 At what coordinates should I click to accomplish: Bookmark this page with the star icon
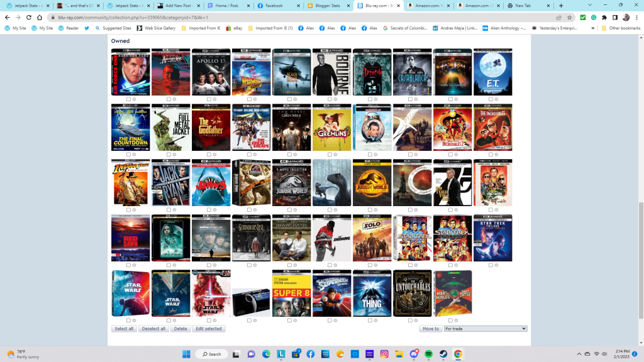click(x=569, y=18)
